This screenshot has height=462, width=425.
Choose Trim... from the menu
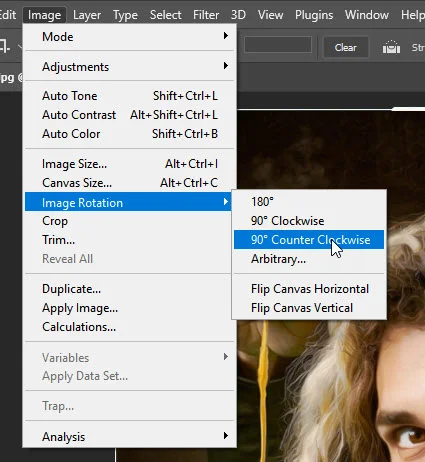(129, 240)
